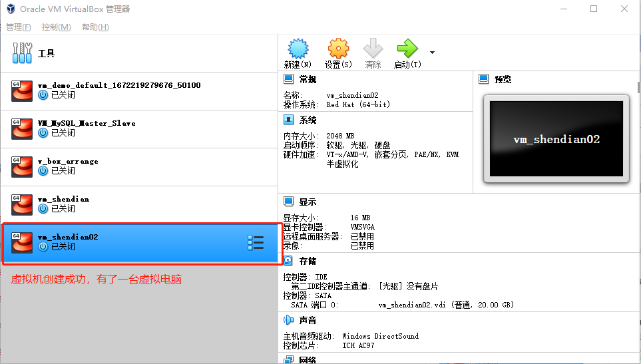Open vm_shendian02 machine menu list icon
This screenshot has height=364, width=641.
click(256, 243)
